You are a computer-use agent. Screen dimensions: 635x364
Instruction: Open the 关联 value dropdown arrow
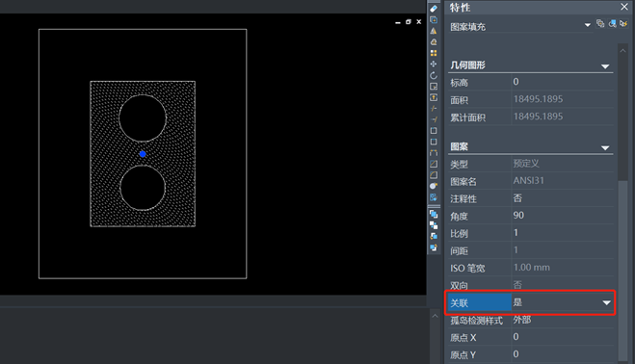[606, 303]
